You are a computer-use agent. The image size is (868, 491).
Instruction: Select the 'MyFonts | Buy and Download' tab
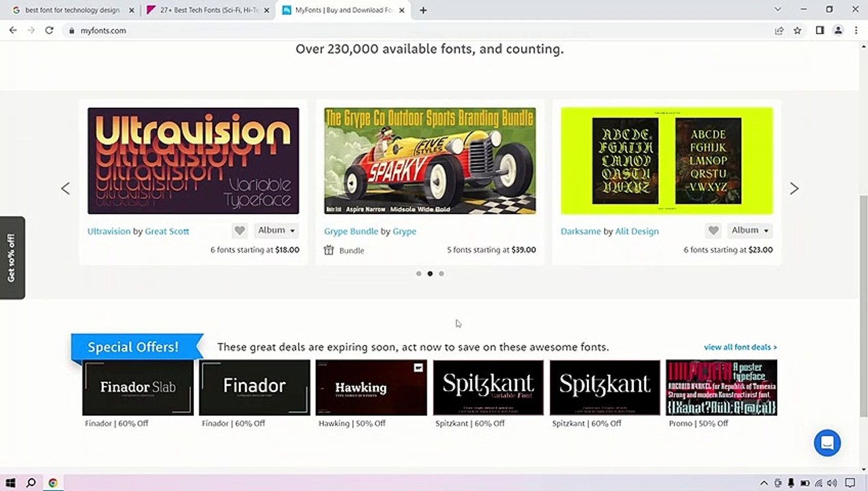pos(344,10)
